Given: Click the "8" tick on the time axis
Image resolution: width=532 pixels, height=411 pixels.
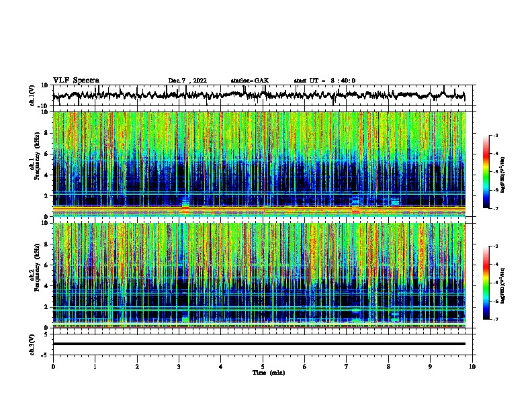Looking at the screenshot, I should click(388, 367).
